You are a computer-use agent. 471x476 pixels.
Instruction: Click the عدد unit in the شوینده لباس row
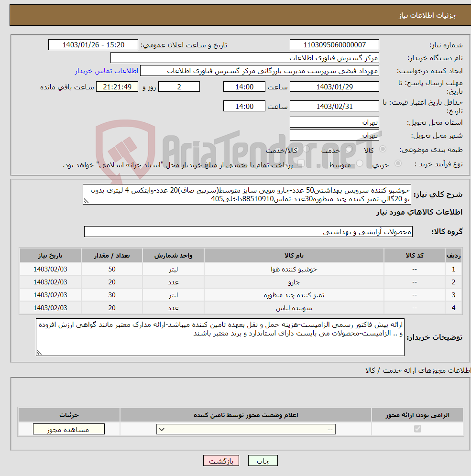click(x=174, y=308)
